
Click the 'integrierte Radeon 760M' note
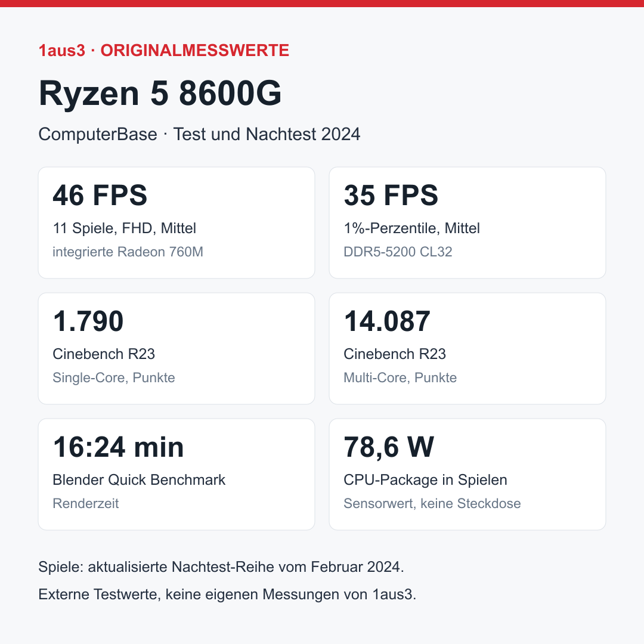point(128,252)
